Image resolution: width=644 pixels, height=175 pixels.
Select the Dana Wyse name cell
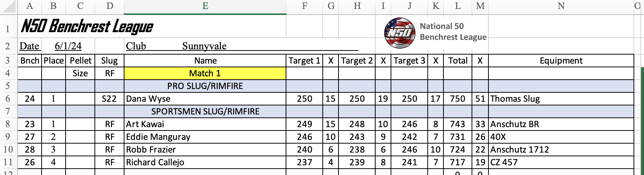(x=205, y=99)
